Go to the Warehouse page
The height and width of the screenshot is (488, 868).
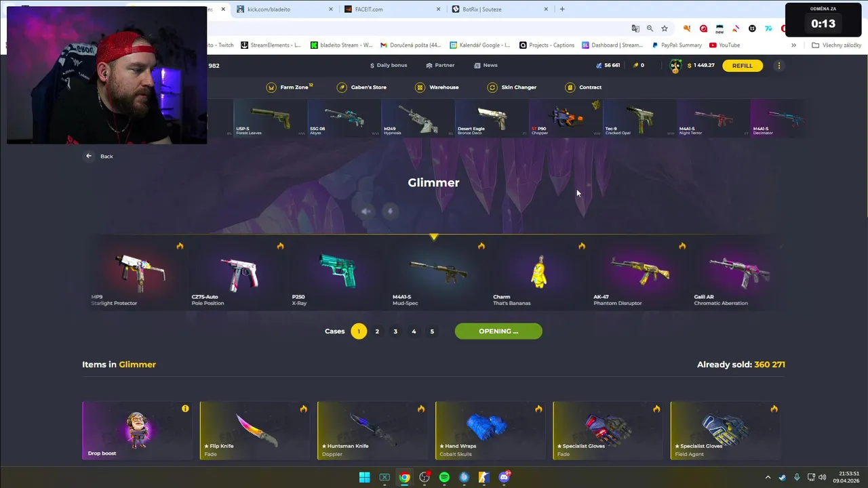[437, 87]
